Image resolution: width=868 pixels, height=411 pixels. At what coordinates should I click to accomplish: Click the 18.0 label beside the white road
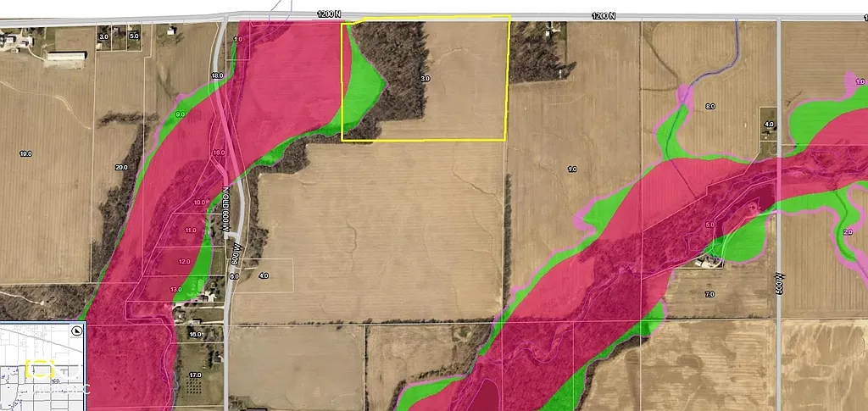click(x=217, y=75)
